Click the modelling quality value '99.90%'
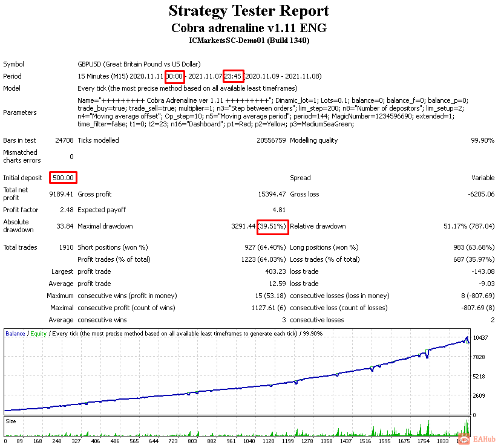This screenshot has width=501, height=448. coord(482,140)
